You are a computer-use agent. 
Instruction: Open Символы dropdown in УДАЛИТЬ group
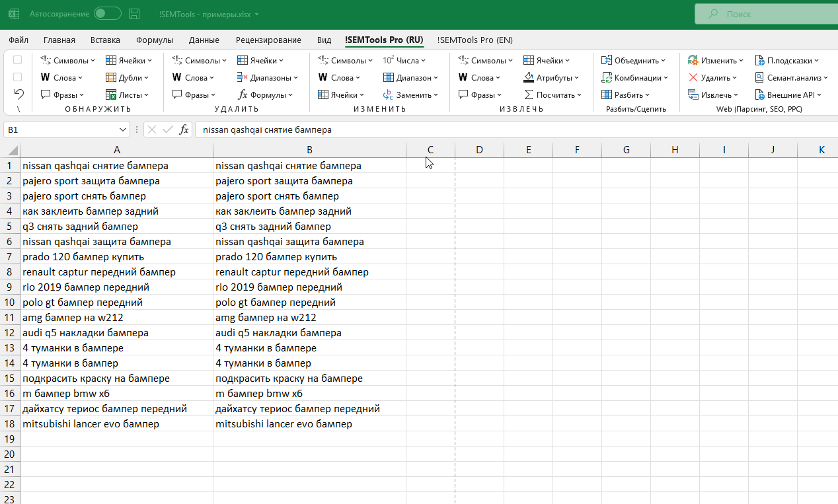(200, 60)
